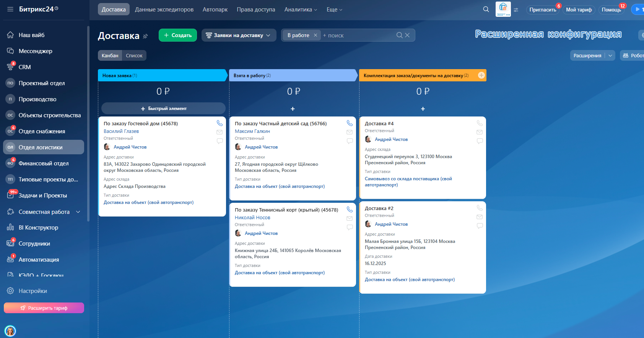Click the phone icon on the Гостевой дом card
Screen dimensions: 644x338
pos(220,123)
